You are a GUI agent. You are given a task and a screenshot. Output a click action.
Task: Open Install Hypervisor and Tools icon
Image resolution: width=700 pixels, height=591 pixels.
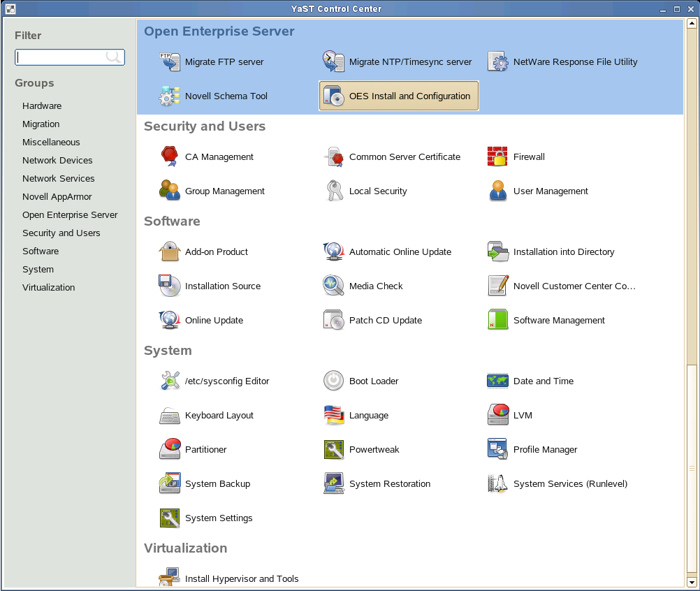(x=170, y=577)
